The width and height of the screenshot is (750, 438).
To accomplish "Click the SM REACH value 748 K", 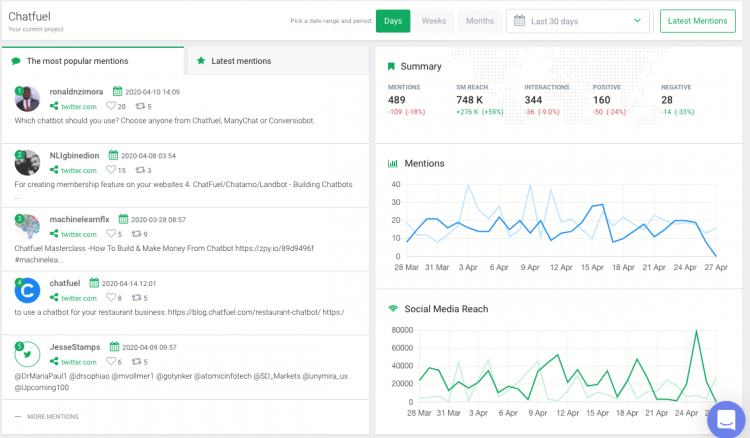I will (x=469, y=100).
